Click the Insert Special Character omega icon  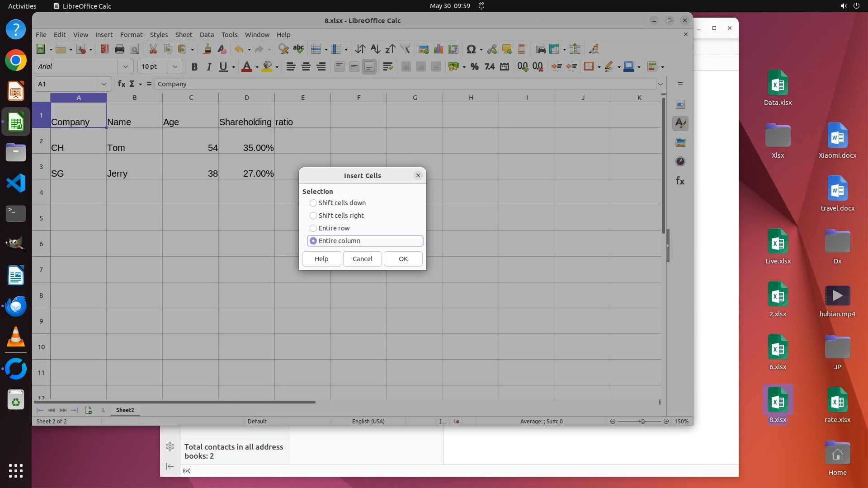click(x=471, y=49)
